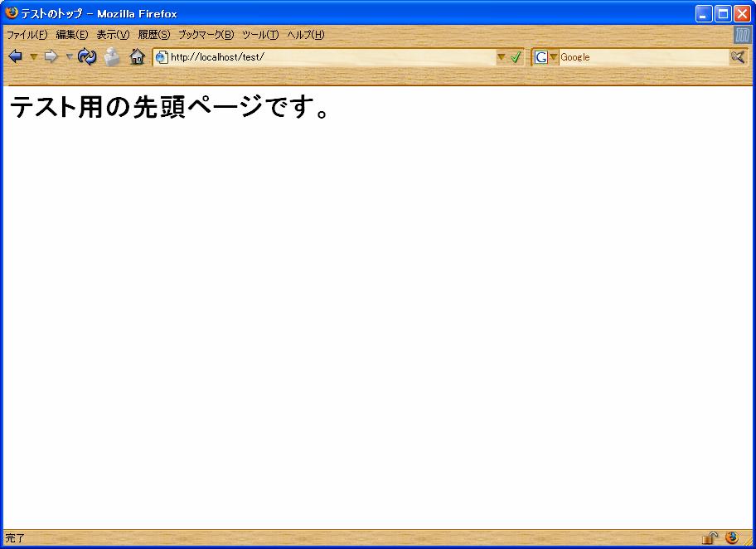
Task: Click the Forward arrow button
Action: (51, 56)
